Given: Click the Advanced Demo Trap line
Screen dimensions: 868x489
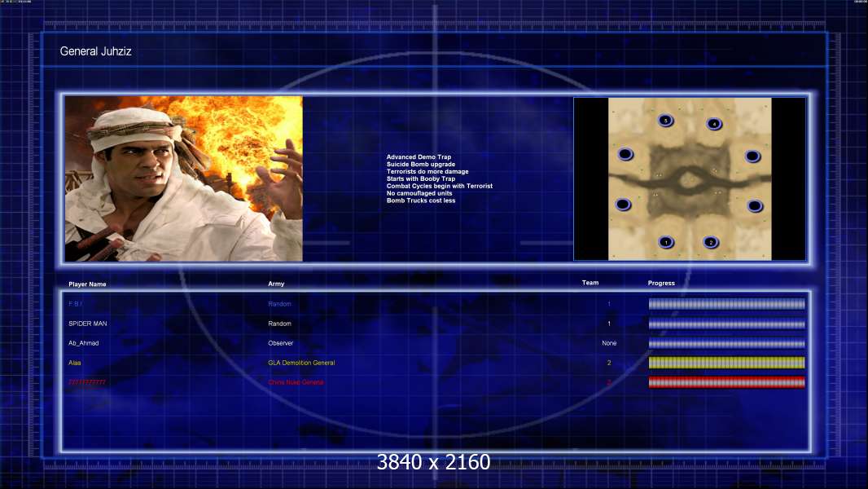Looking at the screenshot, I should point(419,157).
